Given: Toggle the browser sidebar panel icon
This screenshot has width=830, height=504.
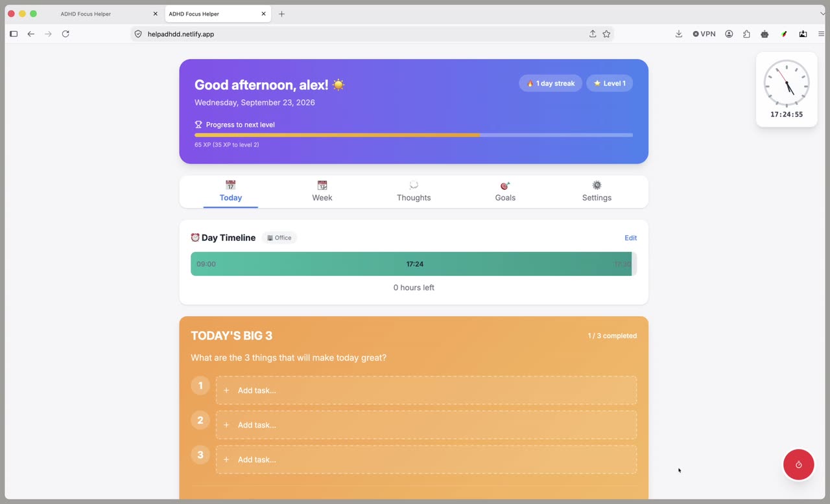Looking at the screenshot, I should (14, 34).
